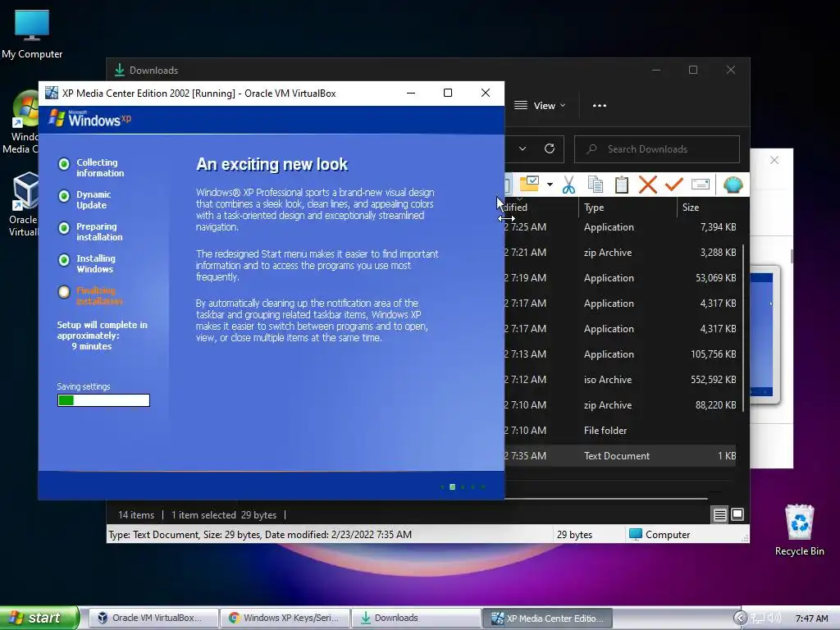Open the address bar history dropdown chevron
The image size is (840, 630).
(x=523, y=148)
